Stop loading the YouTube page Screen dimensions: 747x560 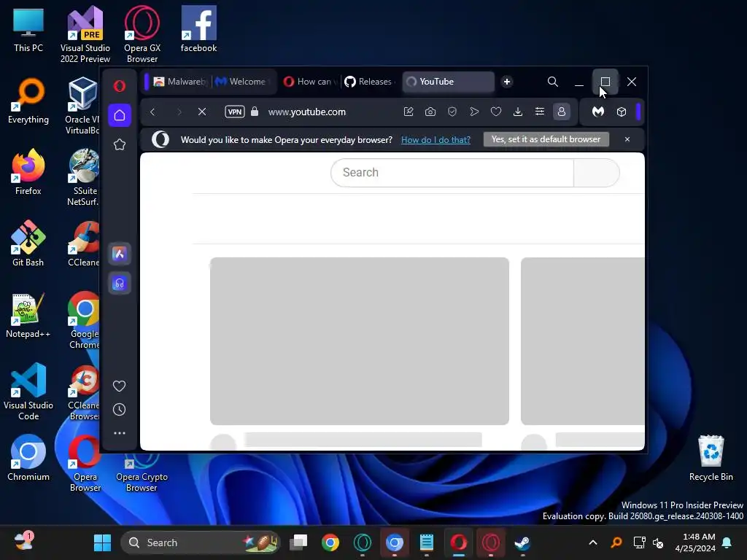(x=202, y=112)
